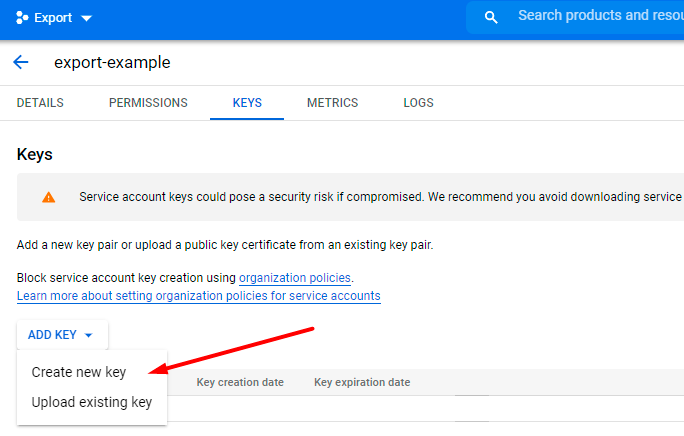View the METRICS tab
Screen dimensions: 684x436
(x=332, y=103)
